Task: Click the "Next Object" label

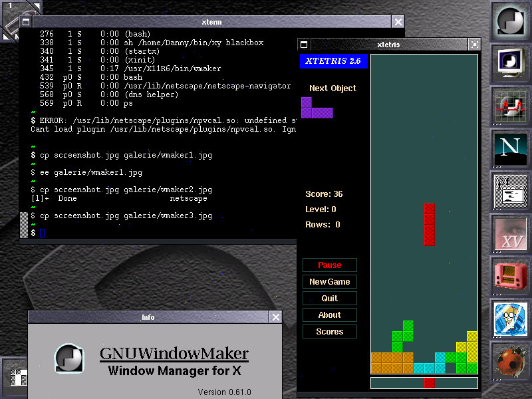Action: 332,88
